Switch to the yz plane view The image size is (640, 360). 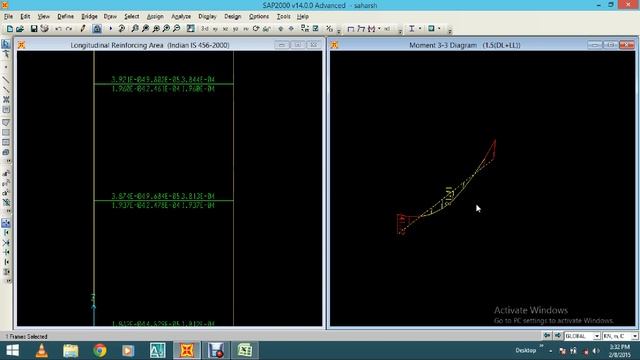[236, 29]
